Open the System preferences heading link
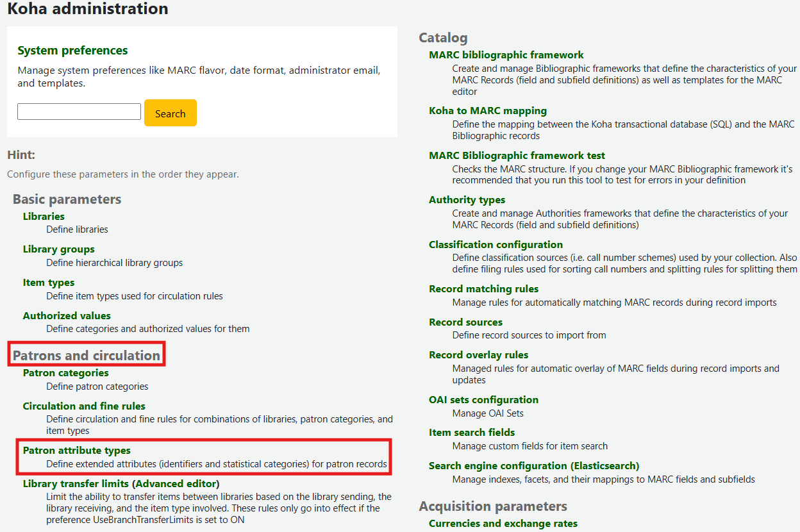800x532 pixels. [72, 50]
